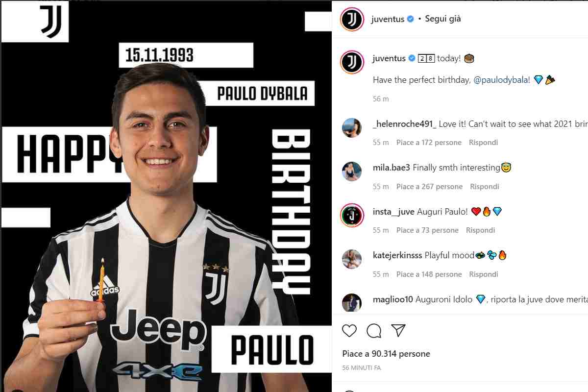588x392 pixels.
Task: View "Piace a 73 persone" on insta__juve comment
Action: [x=427, y=230]
